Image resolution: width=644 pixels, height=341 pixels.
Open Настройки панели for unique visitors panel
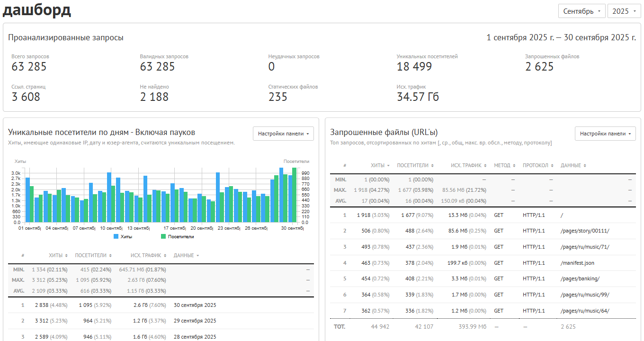[283, 134]
